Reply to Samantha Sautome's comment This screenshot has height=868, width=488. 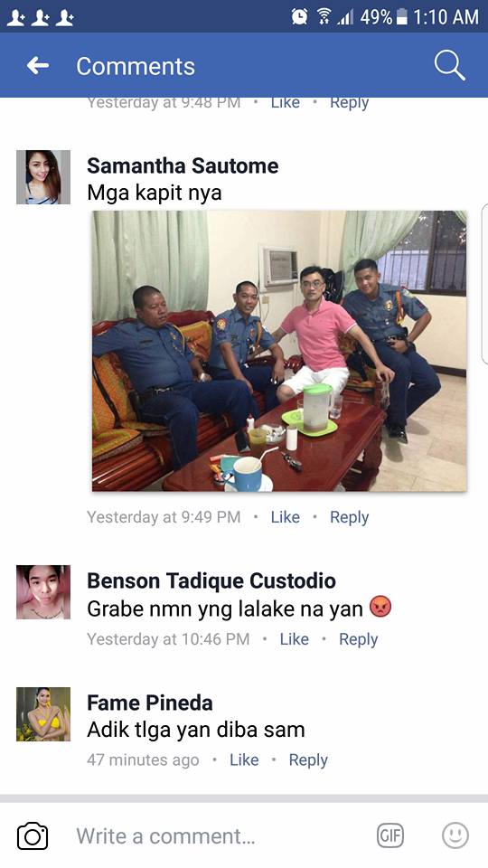tap(349, 517)
